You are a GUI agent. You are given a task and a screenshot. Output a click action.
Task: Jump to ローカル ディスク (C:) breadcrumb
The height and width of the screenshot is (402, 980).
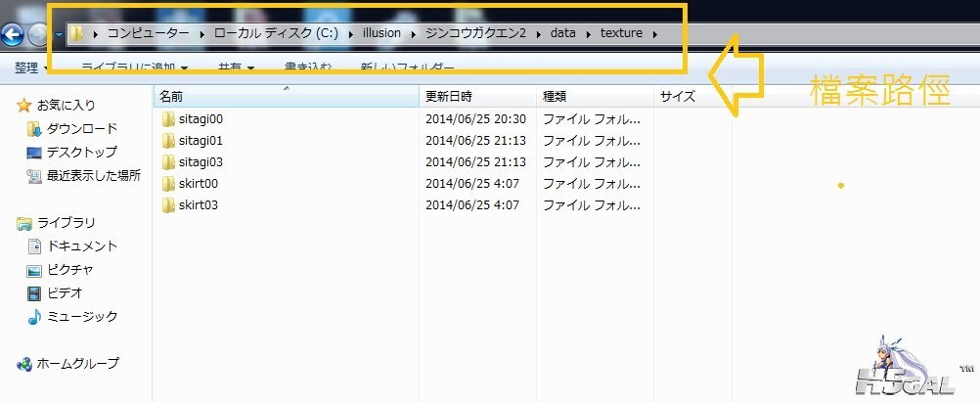click(x=276, y=34)
